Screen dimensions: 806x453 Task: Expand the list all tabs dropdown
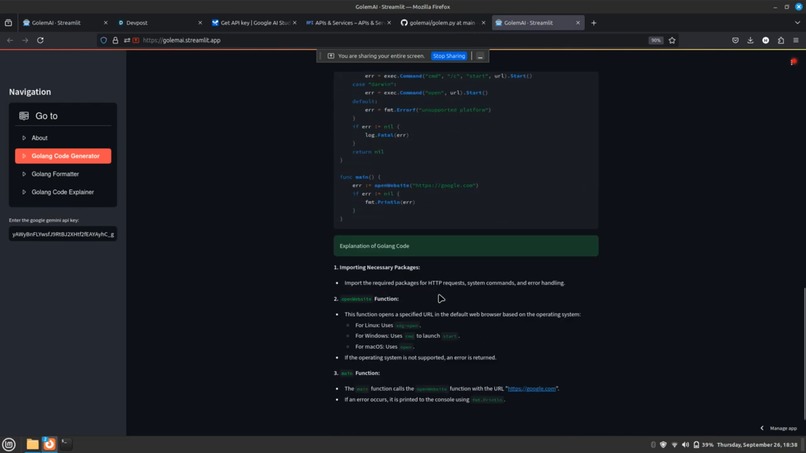[797, 23]
